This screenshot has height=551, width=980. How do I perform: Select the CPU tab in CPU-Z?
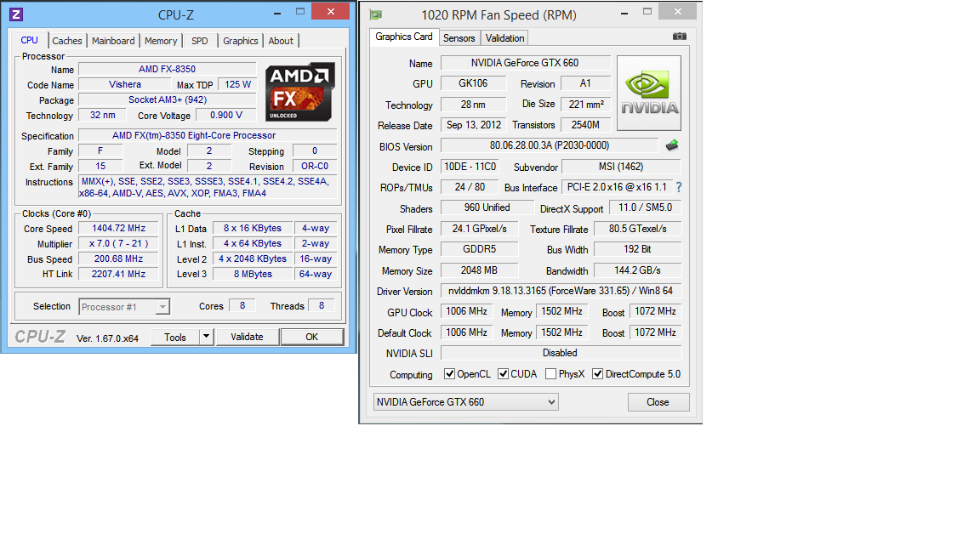tap(30, 40)
